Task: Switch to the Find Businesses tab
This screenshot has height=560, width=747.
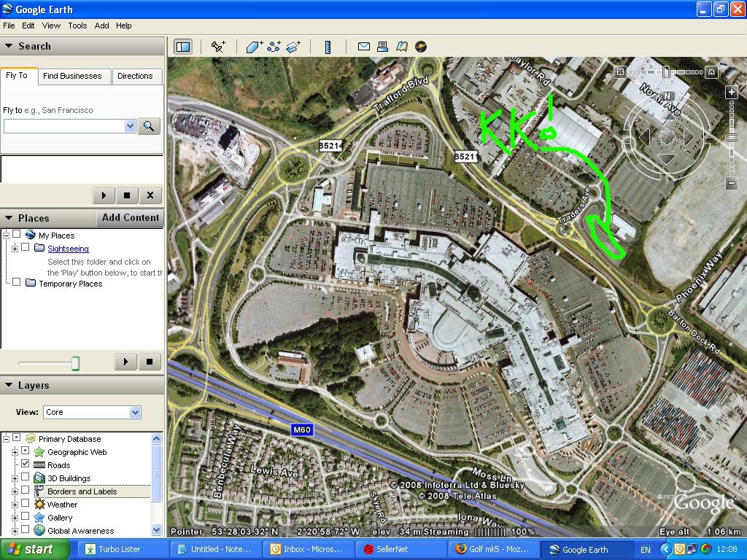Action: tap(72, 76)
